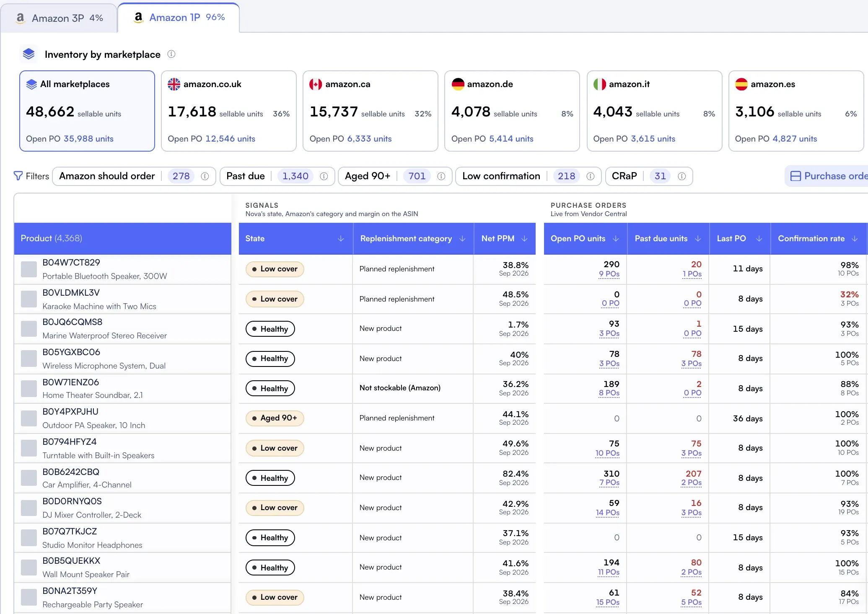The height and width of the screenshot is (614, 868).
Task: Sort by Past due units column arrow
Action: pyautogui.click(x=698, y=239)
